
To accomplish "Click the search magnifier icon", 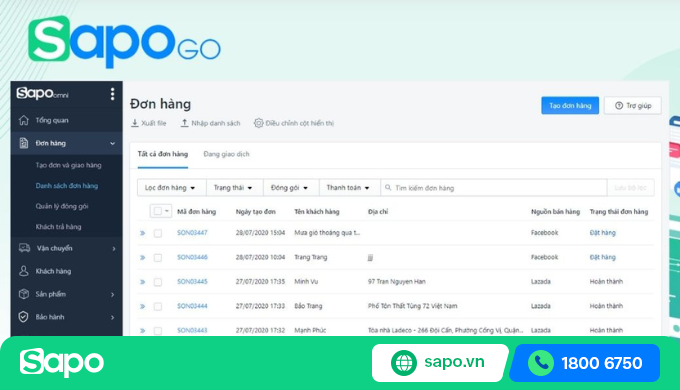I will tap(388, 187).
